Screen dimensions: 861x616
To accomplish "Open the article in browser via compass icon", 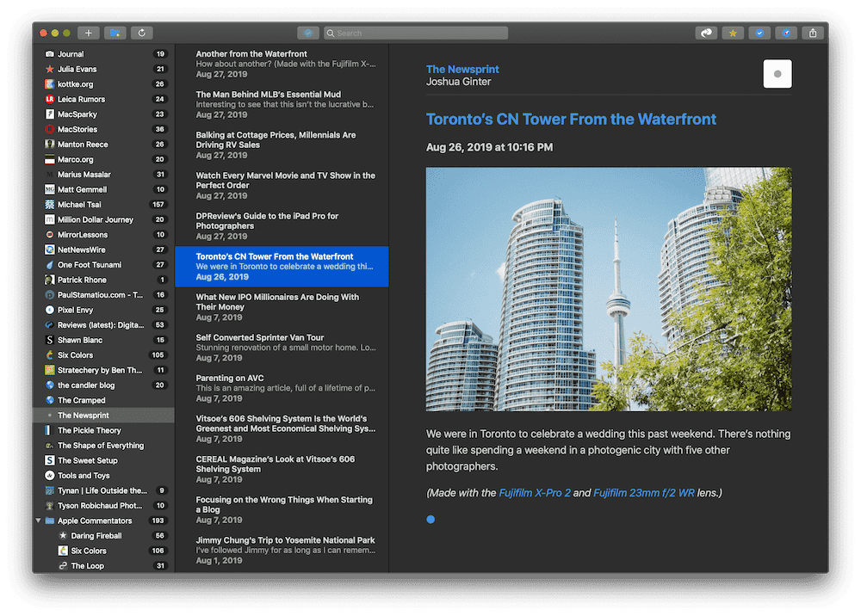I will pos(786,33).
